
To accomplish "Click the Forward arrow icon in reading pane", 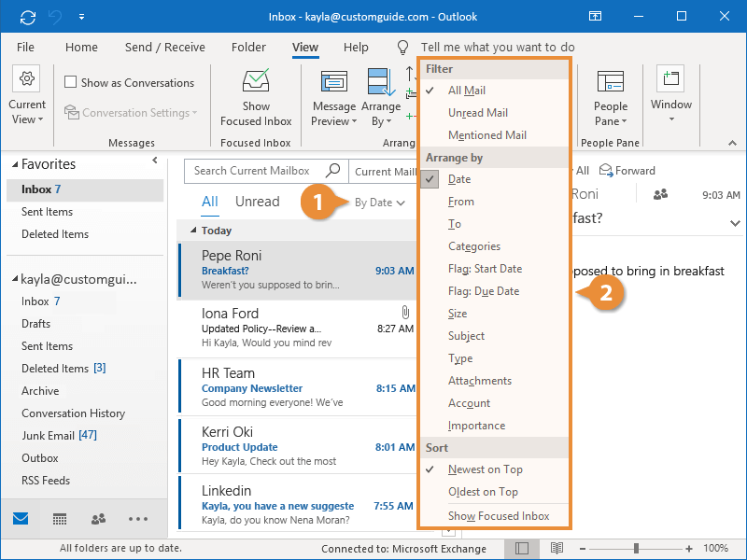I will click(606, 170).
